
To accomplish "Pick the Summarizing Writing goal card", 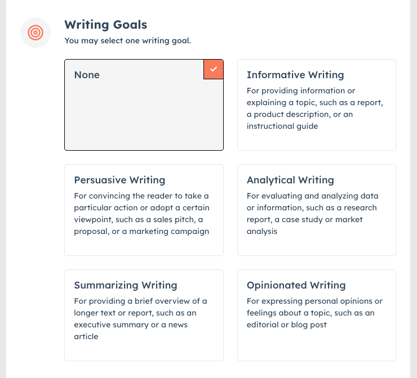I will point(144,315).
